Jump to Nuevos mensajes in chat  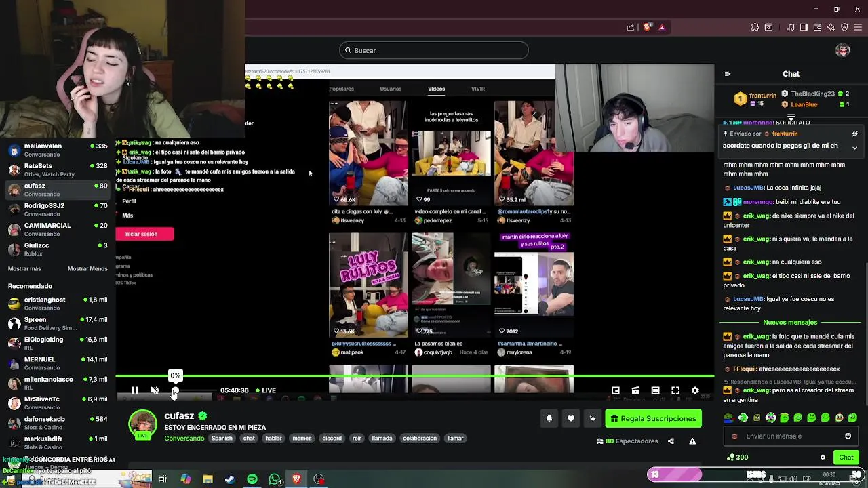pos(790,323)
